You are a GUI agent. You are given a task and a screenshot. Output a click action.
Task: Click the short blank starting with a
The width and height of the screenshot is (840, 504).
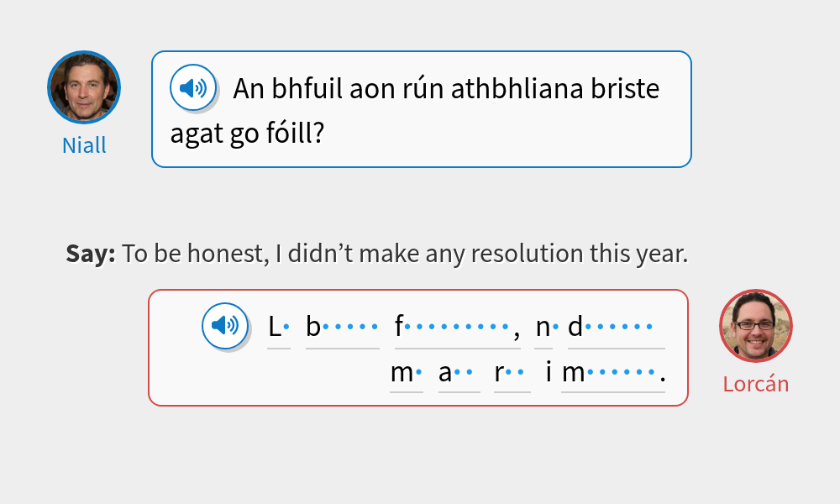coord(459,376)
